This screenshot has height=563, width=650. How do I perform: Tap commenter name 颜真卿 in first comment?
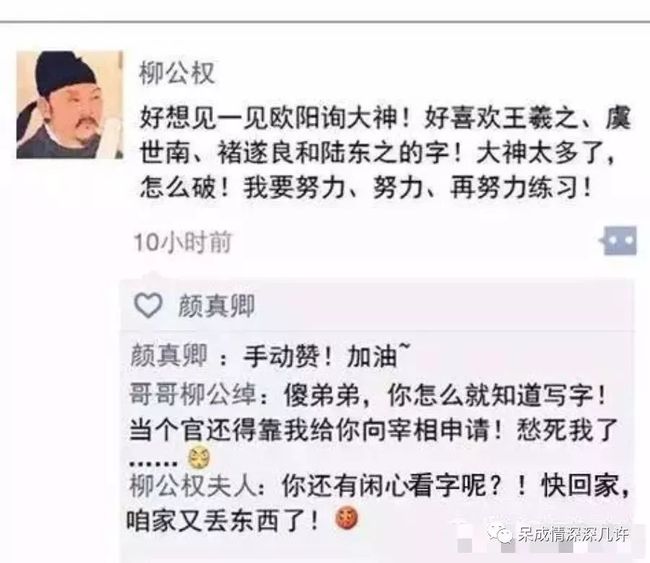click(x=169, y=356)
